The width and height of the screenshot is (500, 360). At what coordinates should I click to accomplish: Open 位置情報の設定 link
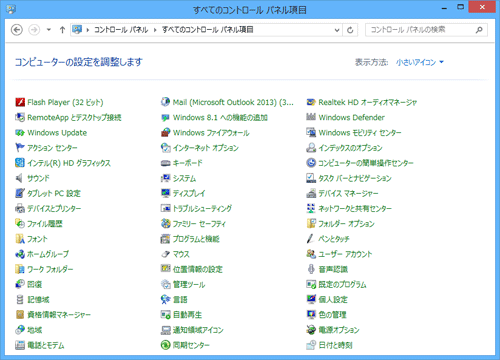(x=197, y=269)
